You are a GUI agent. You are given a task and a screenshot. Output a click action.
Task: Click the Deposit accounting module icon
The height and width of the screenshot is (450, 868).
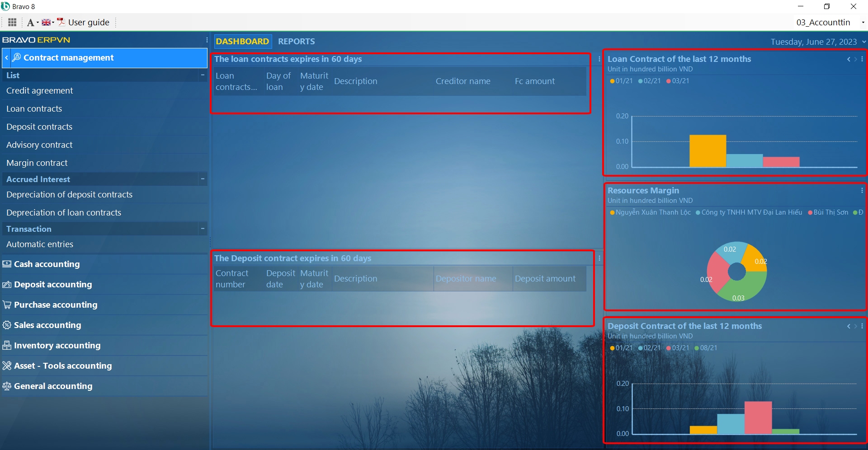pyautogui.click(x=7, y=285)
